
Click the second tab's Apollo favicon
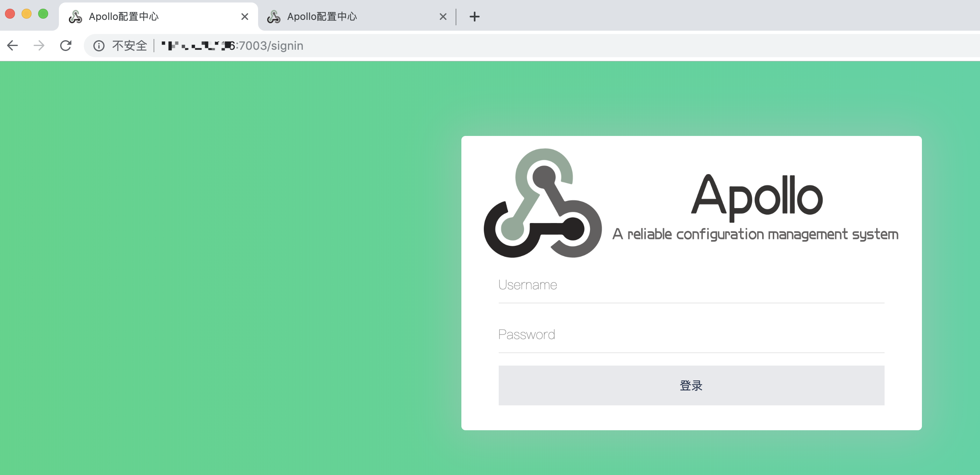pos(274,17)
